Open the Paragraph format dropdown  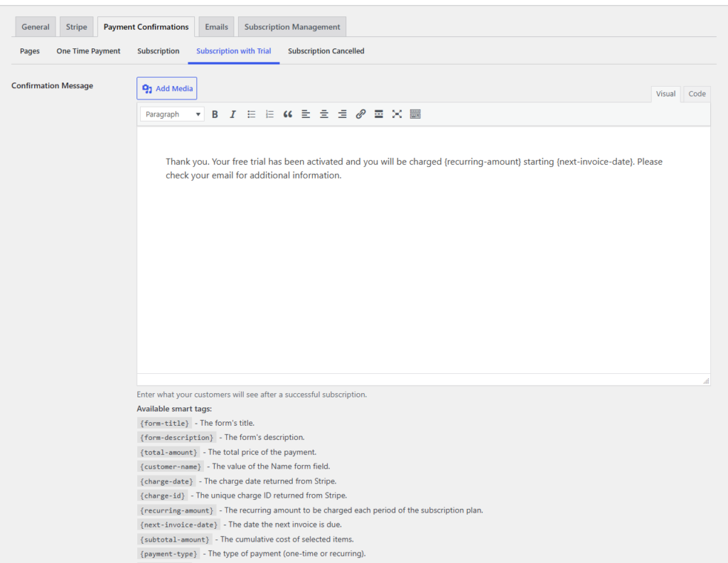172,114
